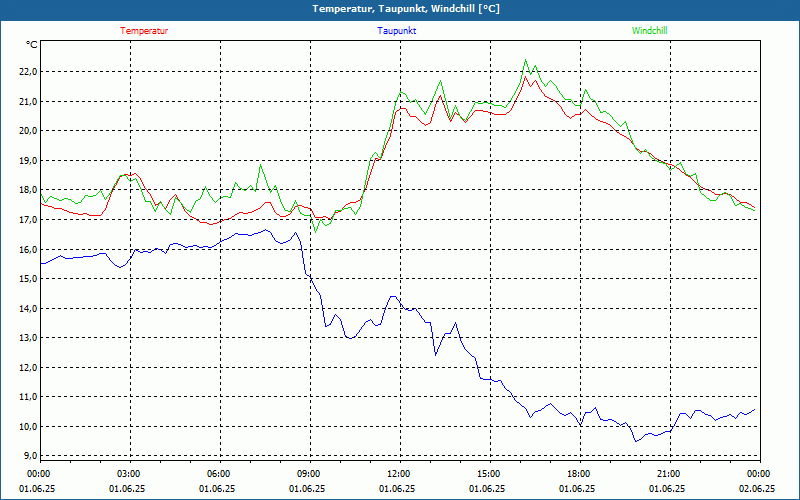800x500 pixels.
Task: Click the '01.06.25' date below the first 00:00
Action: coord(37,489)
